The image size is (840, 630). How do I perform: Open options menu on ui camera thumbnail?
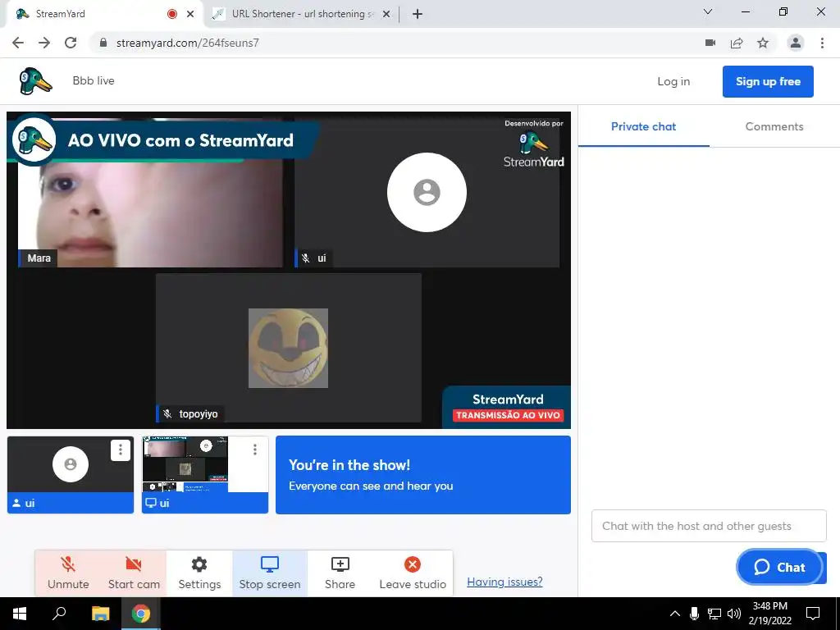(121, 450)
